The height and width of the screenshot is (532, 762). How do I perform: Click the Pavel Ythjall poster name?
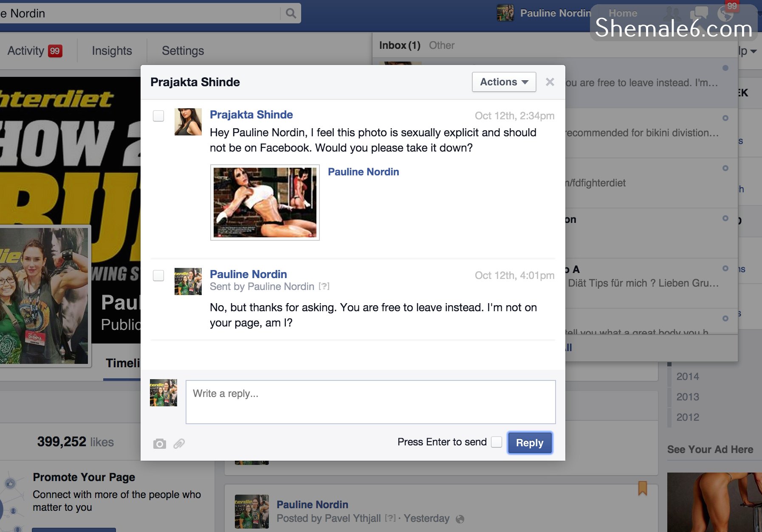(x=353, y=518)
